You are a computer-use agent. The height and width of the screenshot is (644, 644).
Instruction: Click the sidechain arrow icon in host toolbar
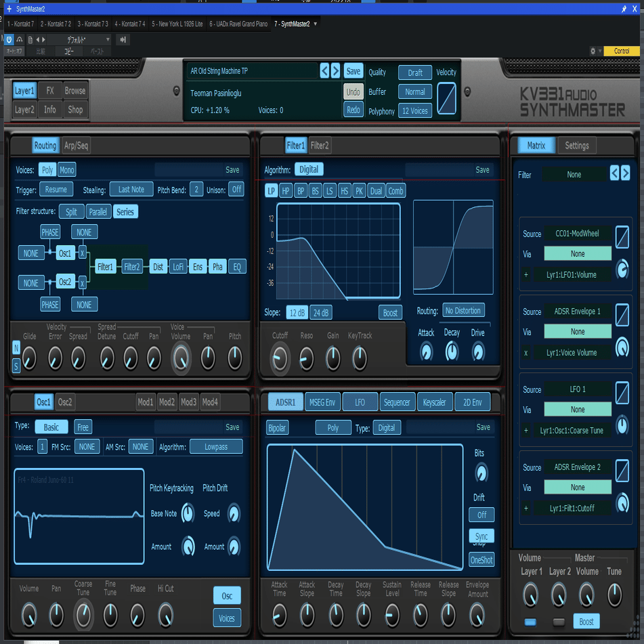123,39
